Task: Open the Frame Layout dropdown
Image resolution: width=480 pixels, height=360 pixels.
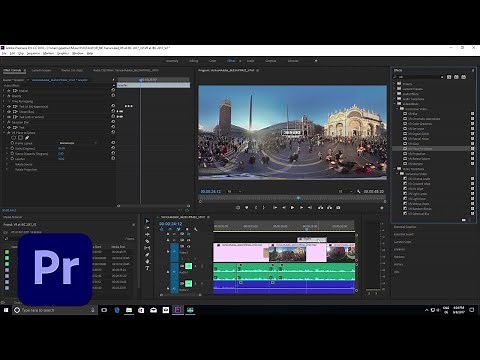Action: (78, 143)
